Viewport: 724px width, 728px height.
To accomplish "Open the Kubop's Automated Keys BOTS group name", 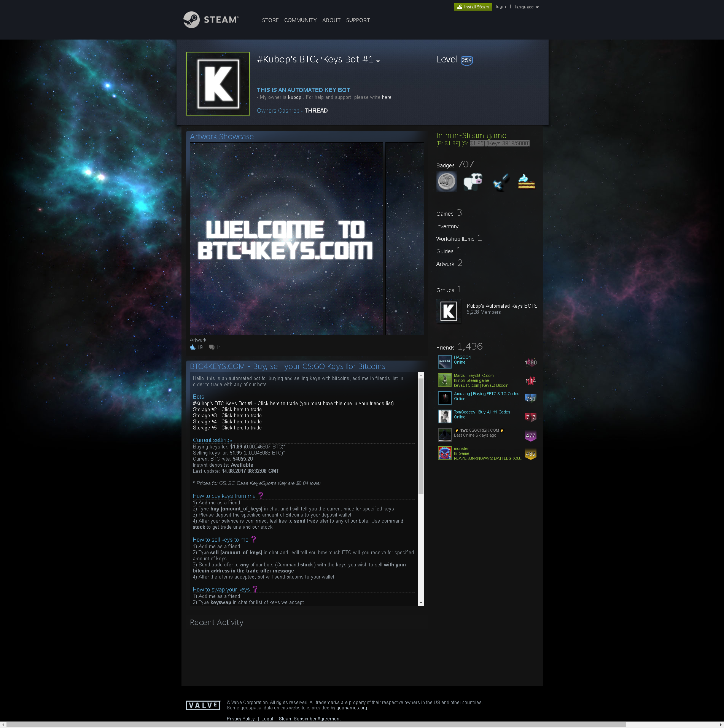I will (x=502, y=306).
